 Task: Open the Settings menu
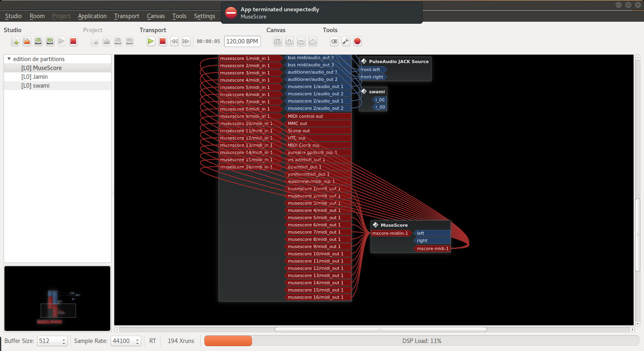204,16
